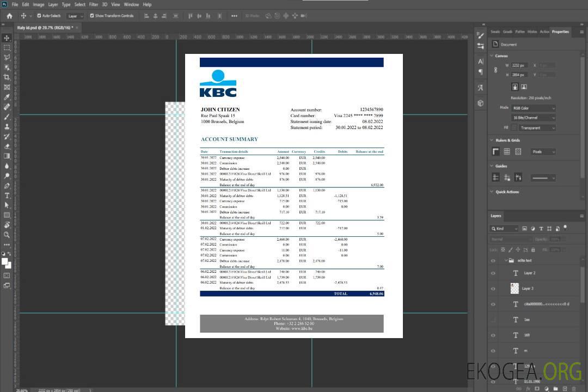Show the hidden 'Ion' text layer
This screenshot has height=392, width=588.
point(493,320)
